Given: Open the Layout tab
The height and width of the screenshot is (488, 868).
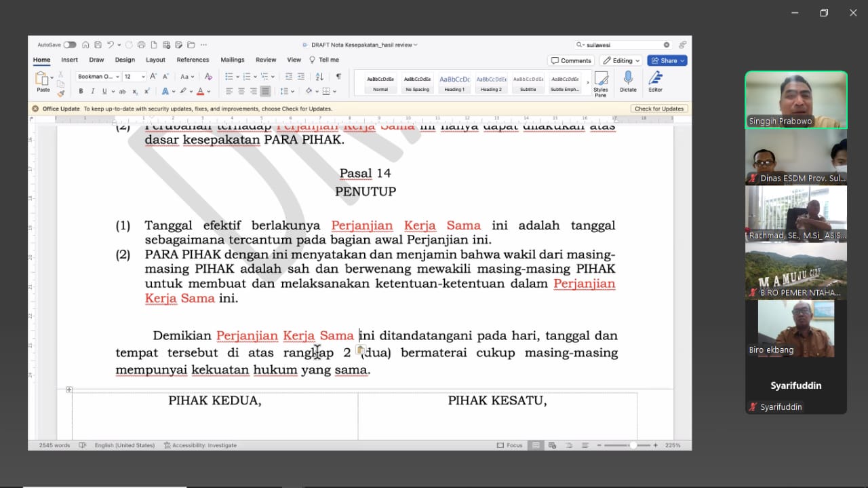Looking at the screenshot, I should coord(155,60).
